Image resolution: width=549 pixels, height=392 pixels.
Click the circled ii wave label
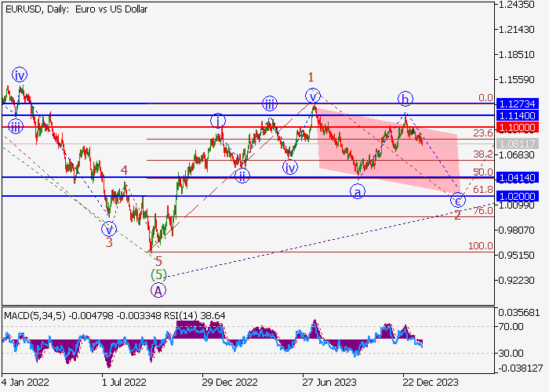[x=242, y=176]
